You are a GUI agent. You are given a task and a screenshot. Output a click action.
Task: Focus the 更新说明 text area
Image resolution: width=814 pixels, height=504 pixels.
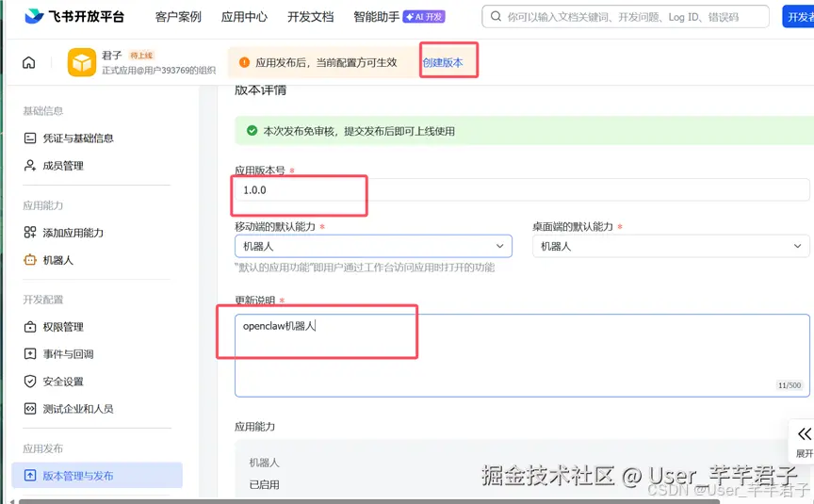tap(522, 355)
